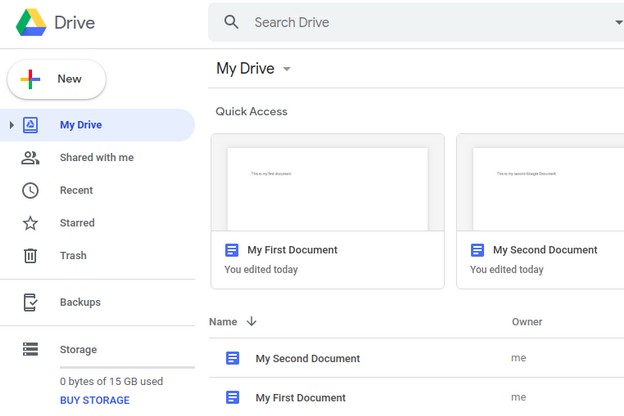Click the Backups device icon
The image size is (624, 416).
pos(30,303)
